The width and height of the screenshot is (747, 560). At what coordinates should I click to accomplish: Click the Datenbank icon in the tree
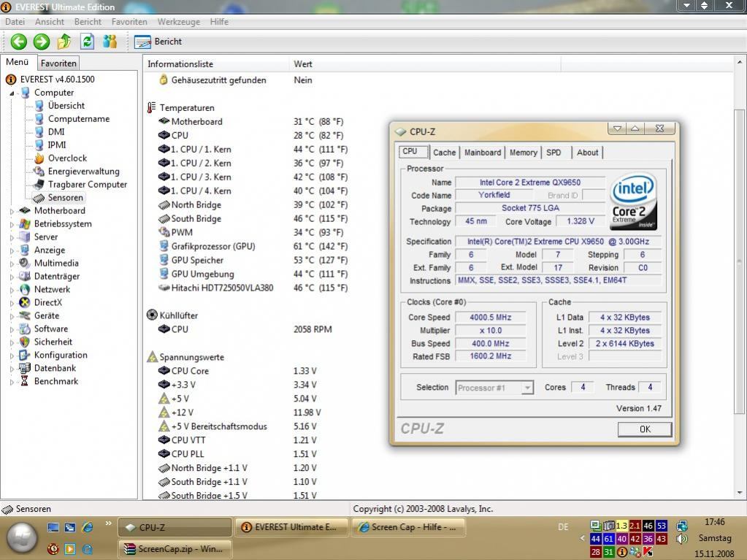pos(25,368)
